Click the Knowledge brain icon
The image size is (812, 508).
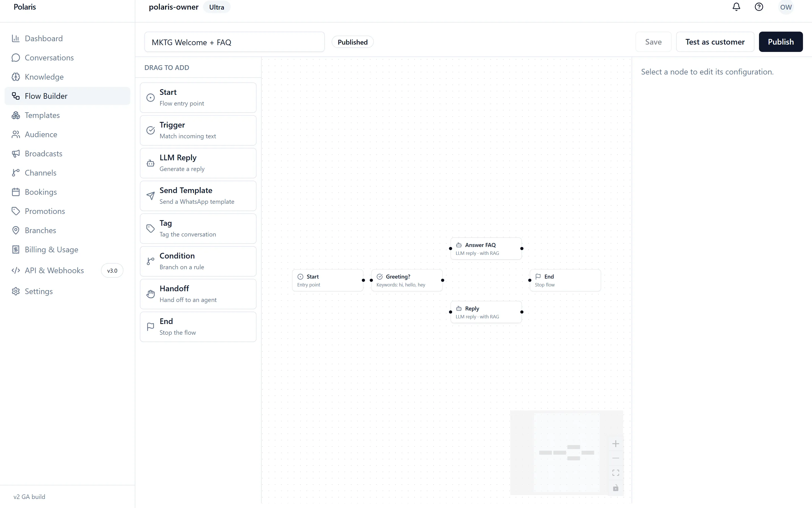click(16, 76)
